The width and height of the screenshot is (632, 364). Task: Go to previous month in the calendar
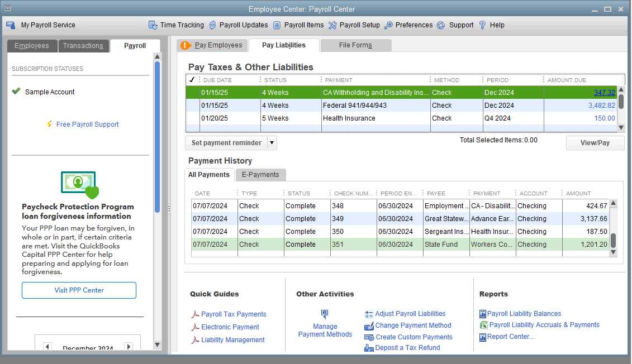click(x=47, y=346)
